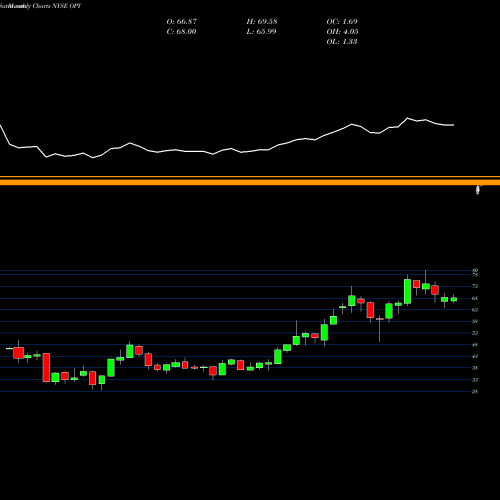Click the OH: 4.05 reading
Screen dimensions: 500x500
pyautogui.click(x=342, y=32)
